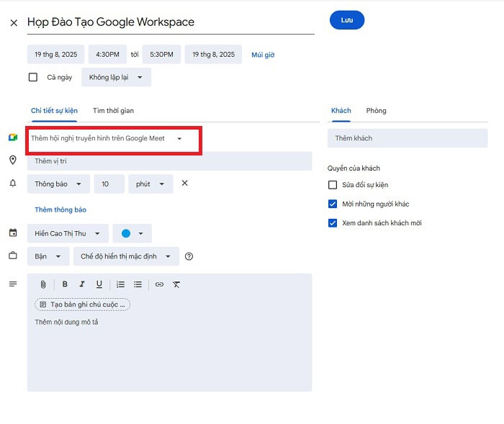Uncheck Mời những người khác option
The height and width of the screenshot is (424, 504).
point(333,204)
